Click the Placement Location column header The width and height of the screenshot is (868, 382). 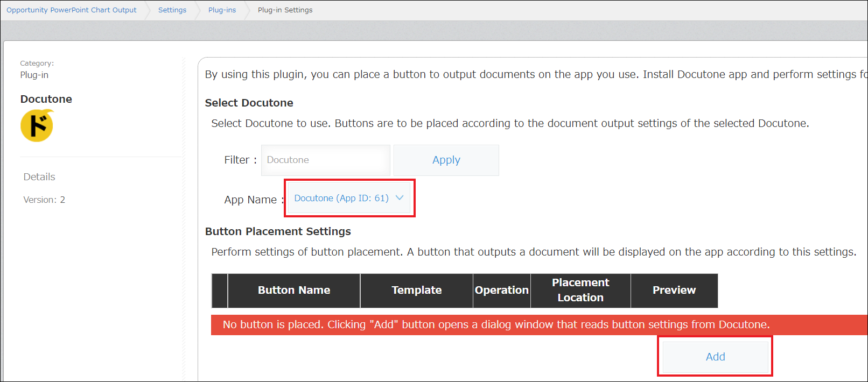tap(580, 291)
